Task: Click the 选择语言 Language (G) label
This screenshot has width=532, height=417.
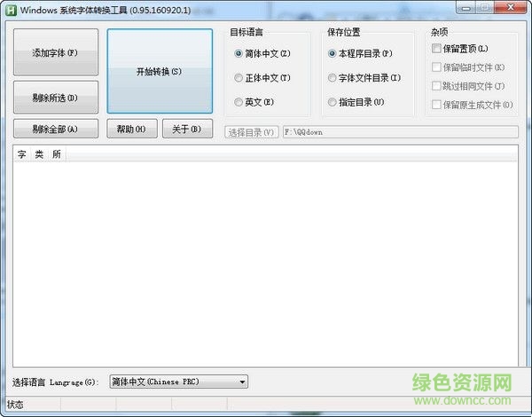Action: click(55, 382)
